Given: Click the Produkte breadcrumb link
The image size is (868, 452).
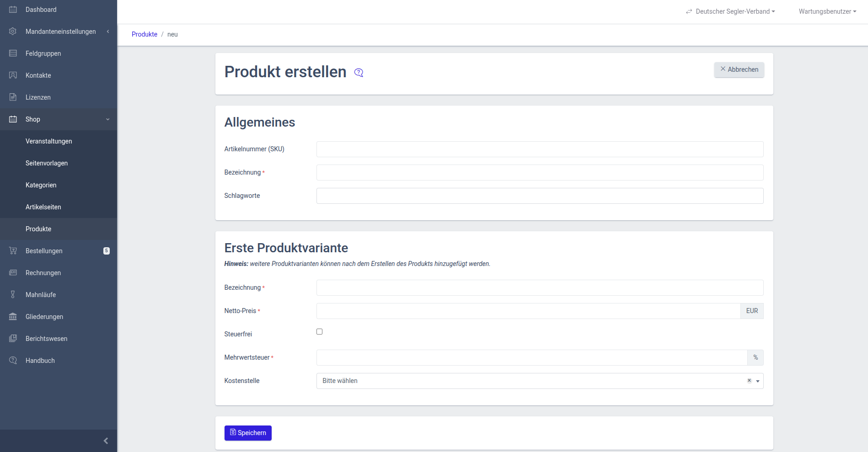Looking at the screenshot, I should [x=145, y=34].
